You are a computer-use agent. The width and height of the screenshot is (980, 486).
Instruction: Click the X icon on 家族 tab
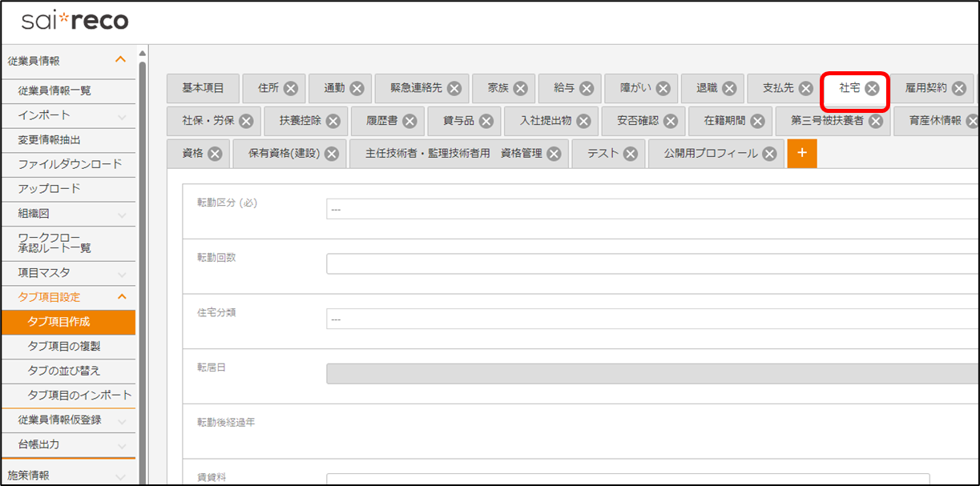(520, 89)
